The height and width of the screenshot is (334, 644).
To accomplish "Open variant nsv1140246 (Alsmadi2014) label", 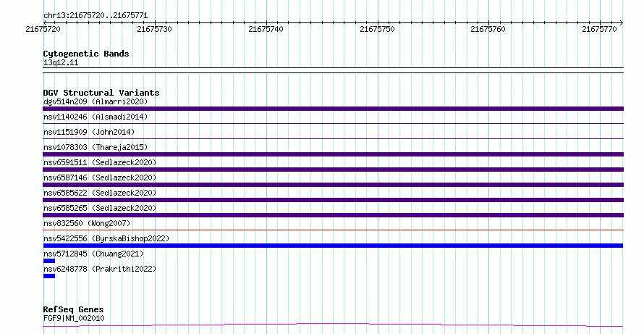I will (96, 117).
